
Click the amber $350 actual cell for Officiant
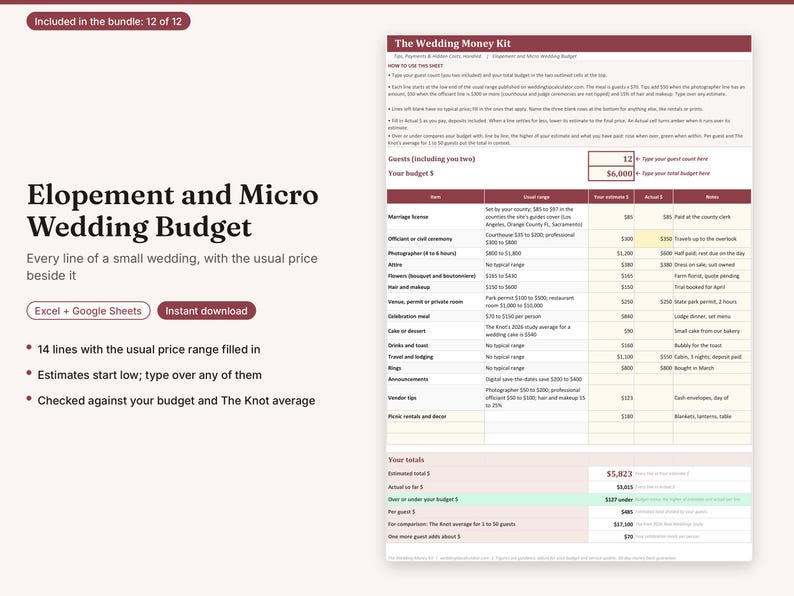(654, 239)
